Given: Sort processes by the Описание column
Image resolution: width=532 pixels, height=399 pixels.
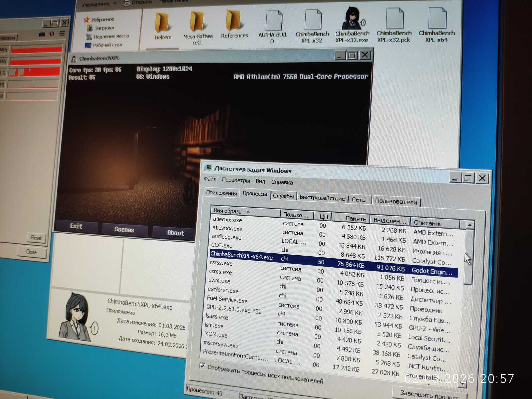Looking at the screenshot, I should [435, 223].
